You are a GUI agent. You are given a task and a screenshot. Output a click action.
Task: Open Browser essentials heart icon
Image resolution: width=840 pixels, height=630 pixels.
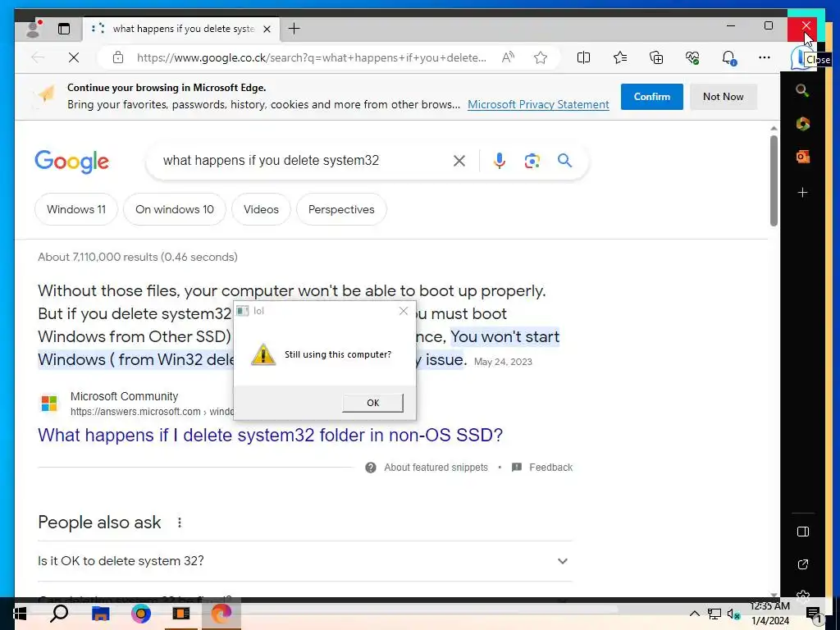692,57
